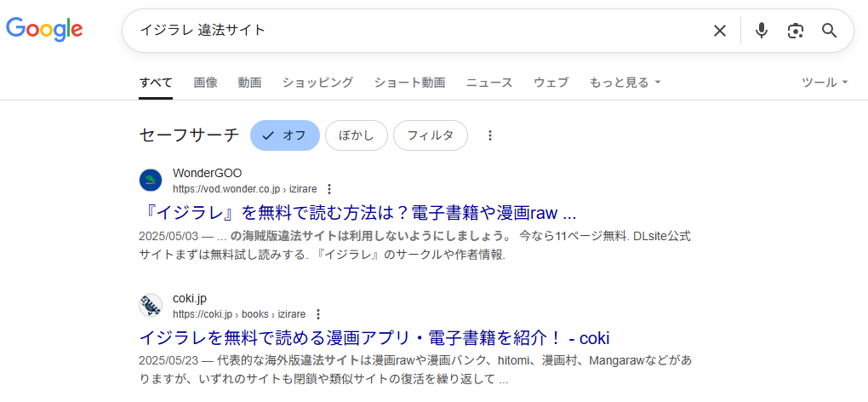
Task: Set SafeSearch to フィルタ
Action: pyautogui.click(x=430, y=135)
